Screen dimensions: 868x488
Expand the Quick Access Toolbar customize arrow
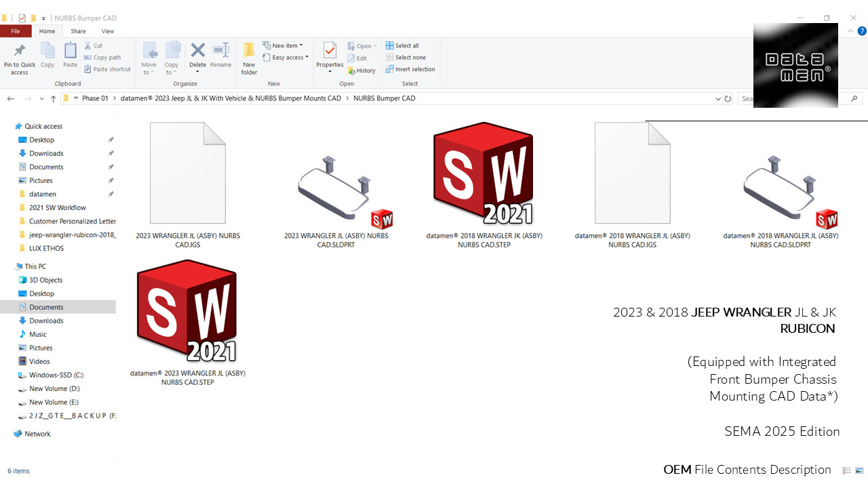[x=44, y=18]
